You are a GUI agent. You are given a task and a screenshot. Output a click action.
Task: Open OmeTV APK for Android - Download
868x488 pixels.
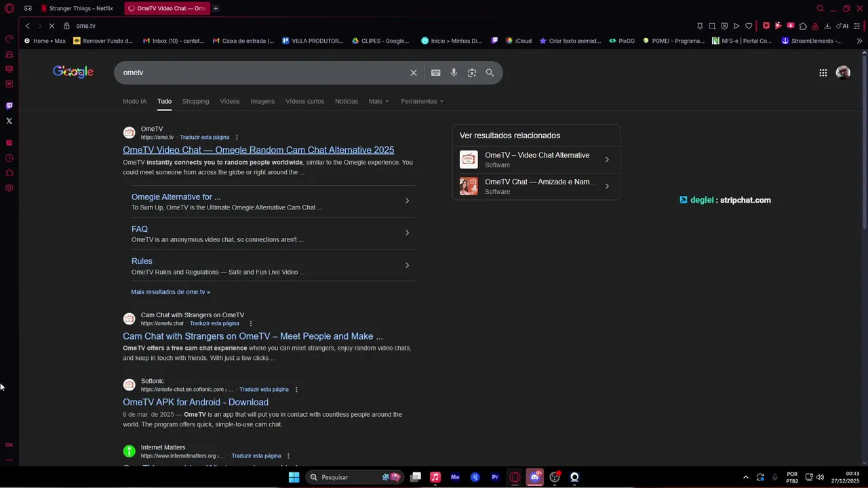(x=195, y=402)
